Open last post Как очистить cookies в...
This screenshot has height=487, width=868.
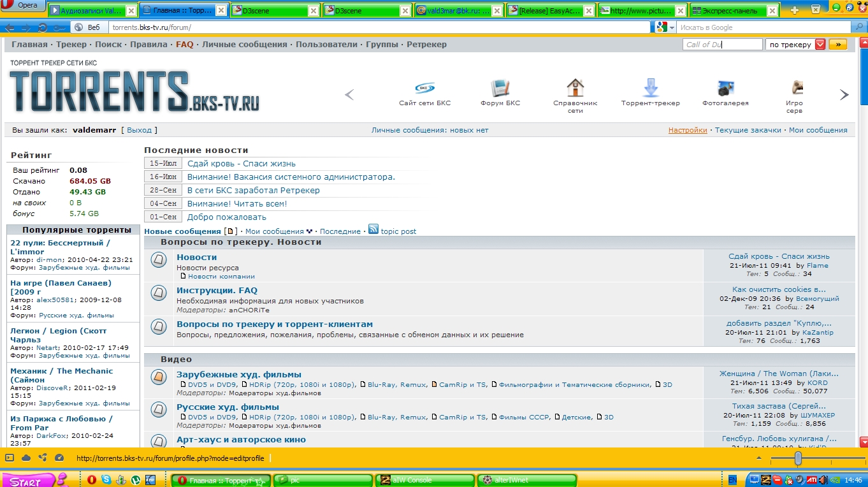(779, 289)
